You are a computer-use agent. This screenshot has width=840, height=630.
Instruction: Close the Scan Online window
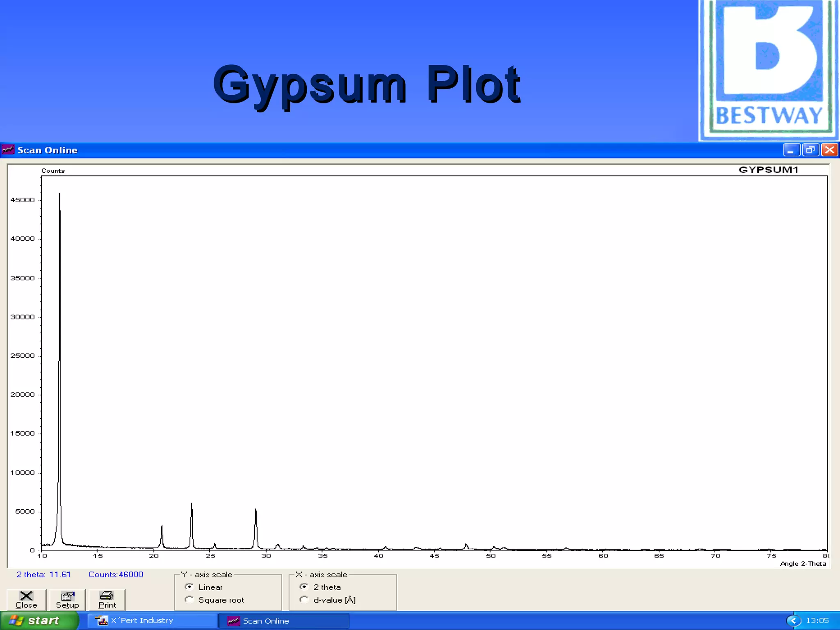[x=829, y=150]
